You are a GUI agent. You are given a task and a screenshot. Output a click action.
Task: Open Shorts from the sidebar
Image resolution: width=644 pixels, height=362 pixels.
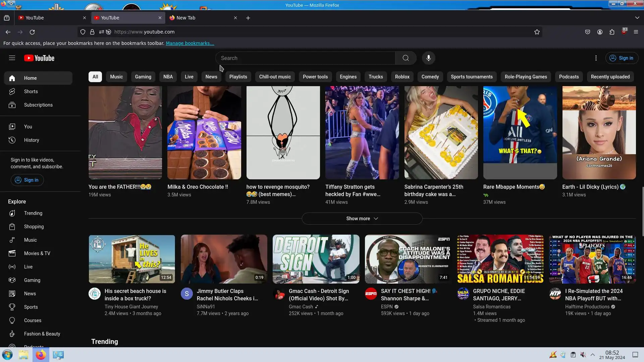pyautogui.click(x=31, y=92)
